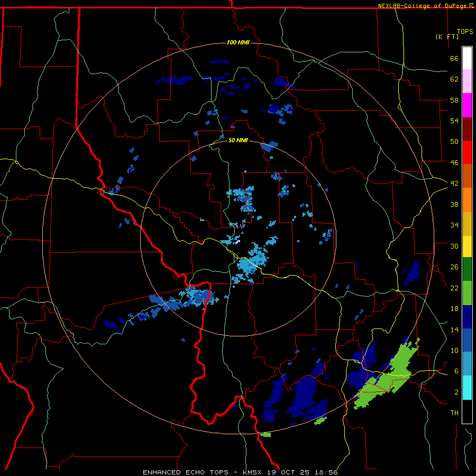This screenshot has height=476, width=476.
Task: Click the '62' scale label
Action: 454,79
